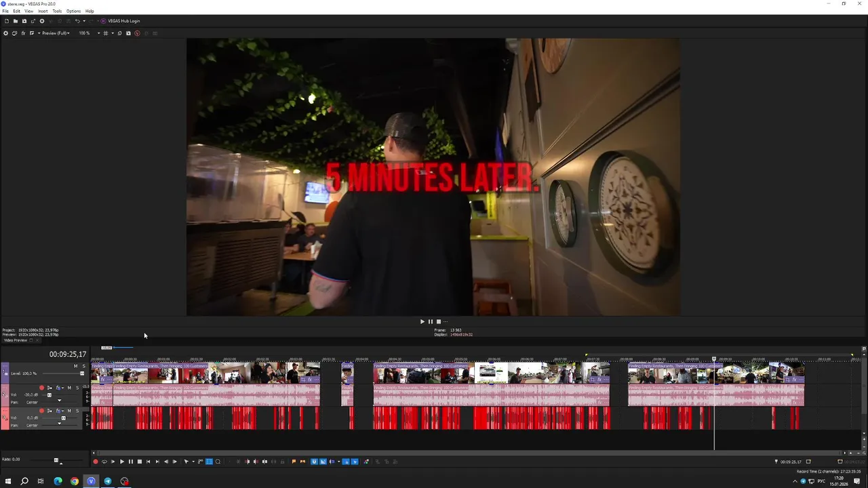Select the Normal Edit arrow tool
The image size is (868, 488).
(x=186, y=462)
